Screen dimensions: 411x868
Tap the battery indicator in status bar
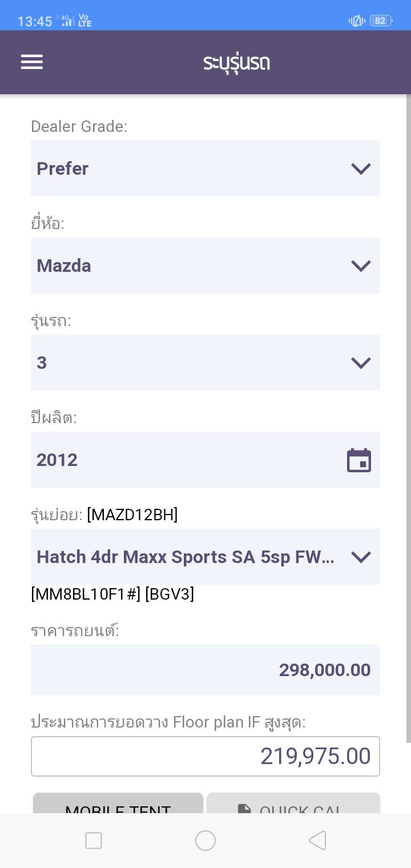(381, 21)
